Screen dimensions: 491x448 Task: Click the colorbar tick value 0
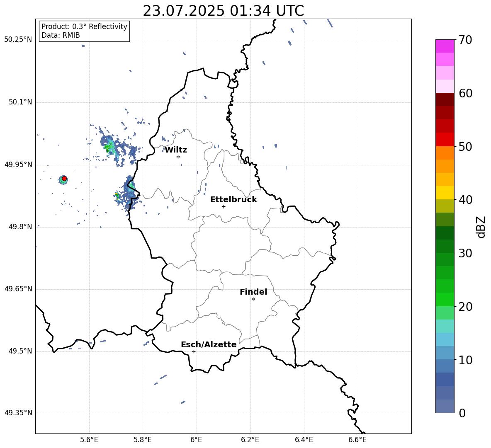462,413
